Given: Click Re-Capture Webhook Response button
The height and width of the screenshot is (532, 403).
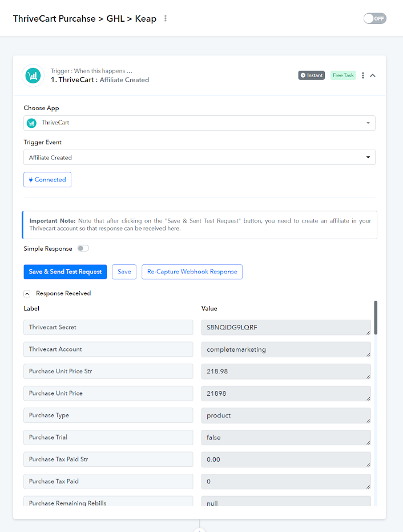Looking at the screenshot, I should pos(192,272).
